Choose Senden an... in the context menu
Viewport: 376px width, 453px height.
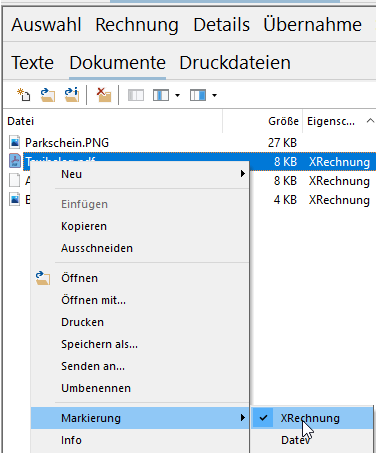coord(140,366)
